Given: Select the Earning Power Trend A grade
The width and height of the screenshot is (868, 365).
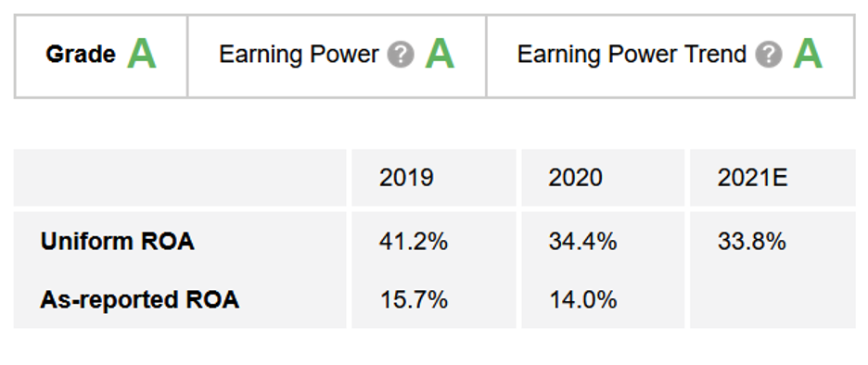Looking at the screenshot, I should [808, 55].
